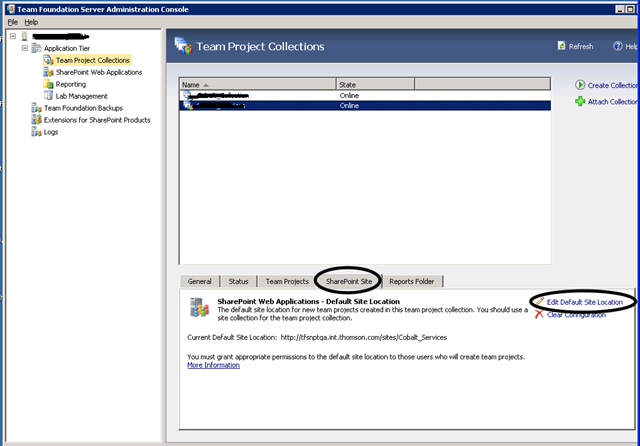
Task: Click Edit Default Site Location link
Action: 584,302
